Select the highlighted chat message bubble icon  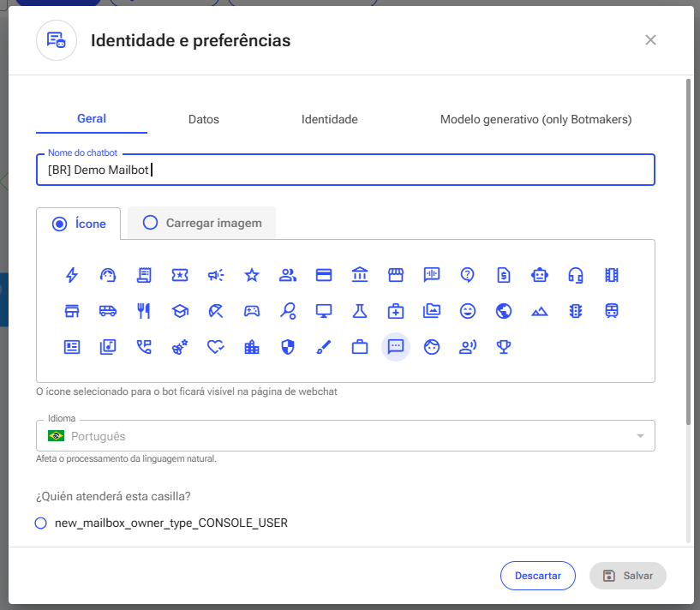[396, 347]
